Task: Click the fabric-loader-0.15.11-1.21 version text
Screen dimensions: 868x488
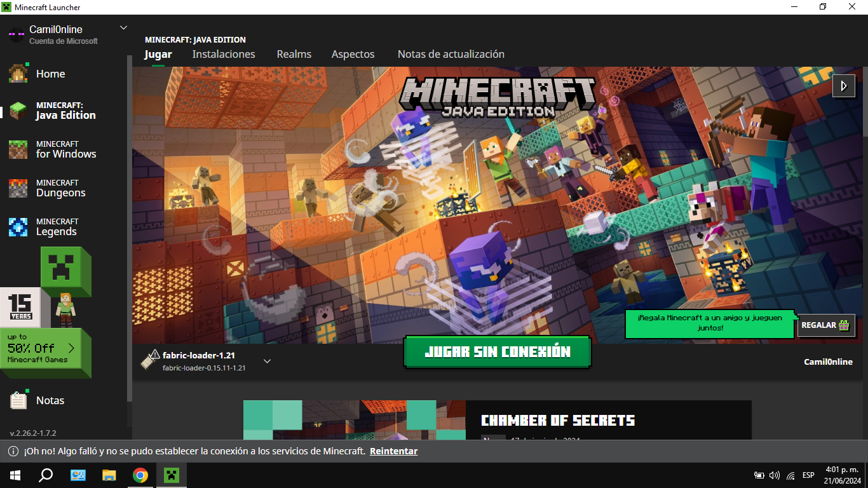Action: (204, 367)
